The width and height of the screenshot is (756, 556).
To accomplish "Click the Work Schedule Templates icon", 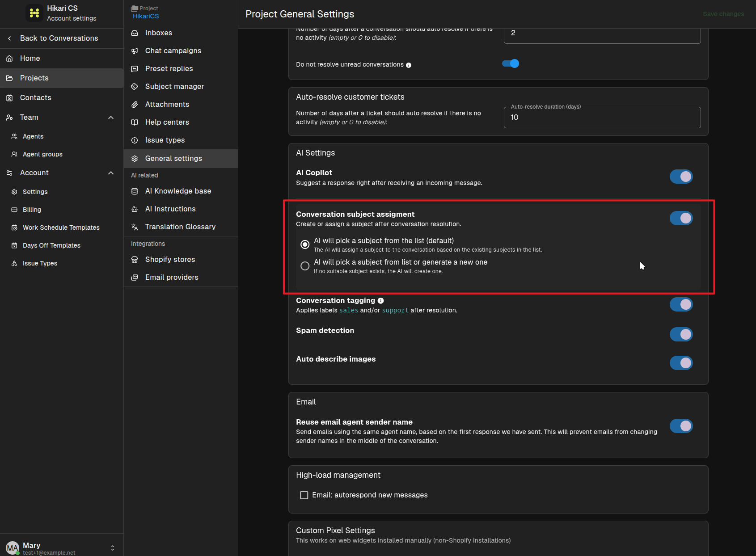I will 14,227.
